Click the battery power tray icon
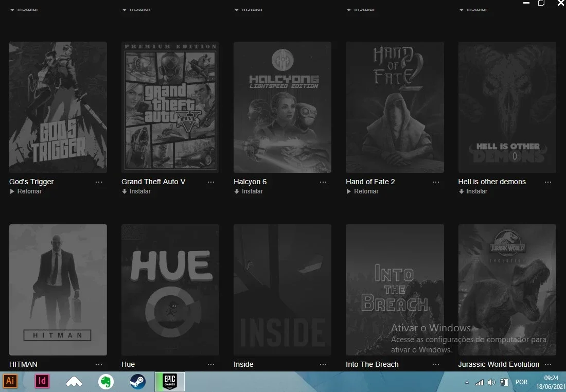 (504, 382)
